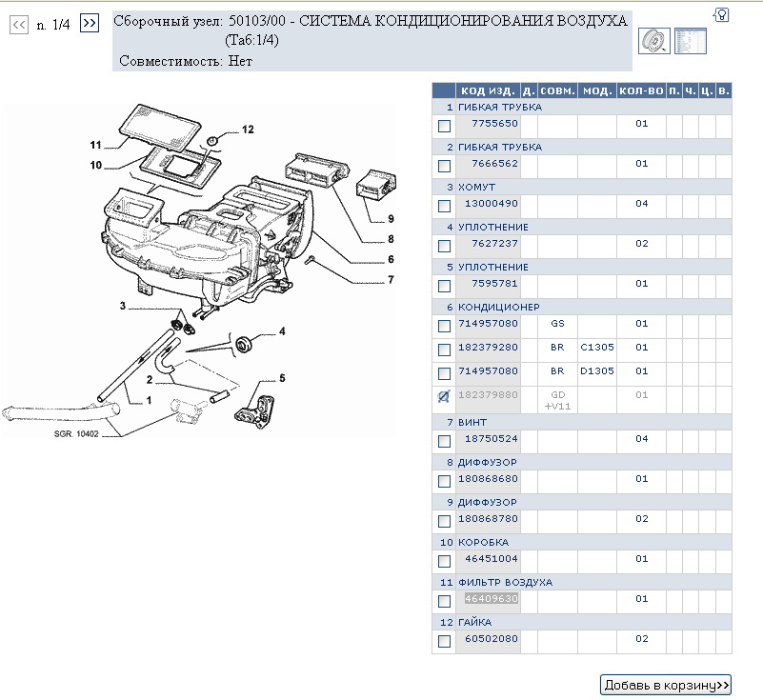Click the 'кол-во' column header
The height and width of the screenshot is (700, 763).
point(640,90)
